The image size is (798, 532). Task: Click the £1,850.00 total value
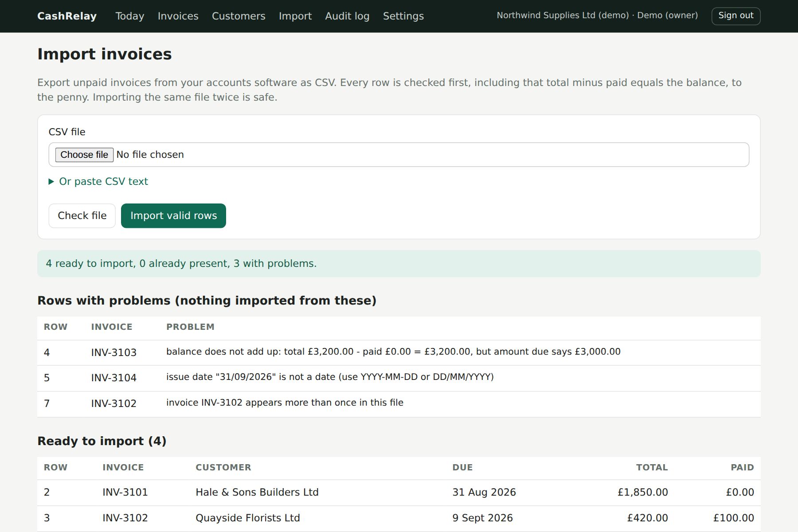(x=642, y=493)
